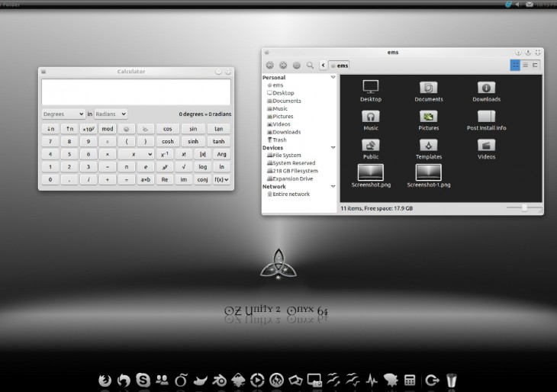Open the Downloads folder icon
This screenshot has height=392, width=557.
(486, 88)
